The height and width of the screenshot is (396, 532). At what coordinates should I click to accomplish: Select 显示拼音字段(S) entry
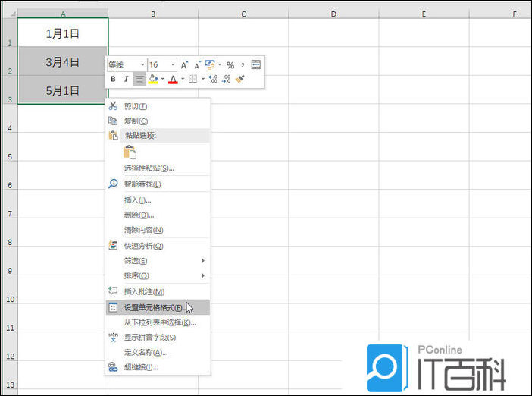(x=158, y=338)
